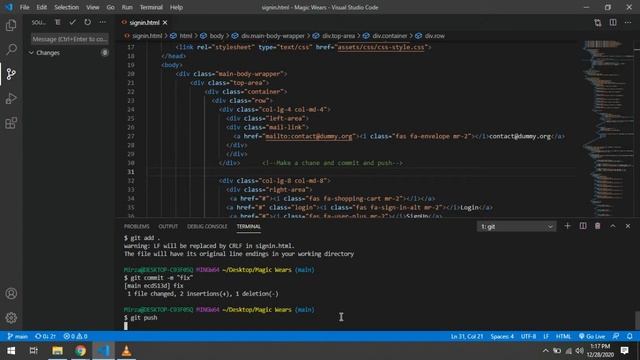Open errors and warnings count in status bar
The image size is (640, 360).
[76, 336]
